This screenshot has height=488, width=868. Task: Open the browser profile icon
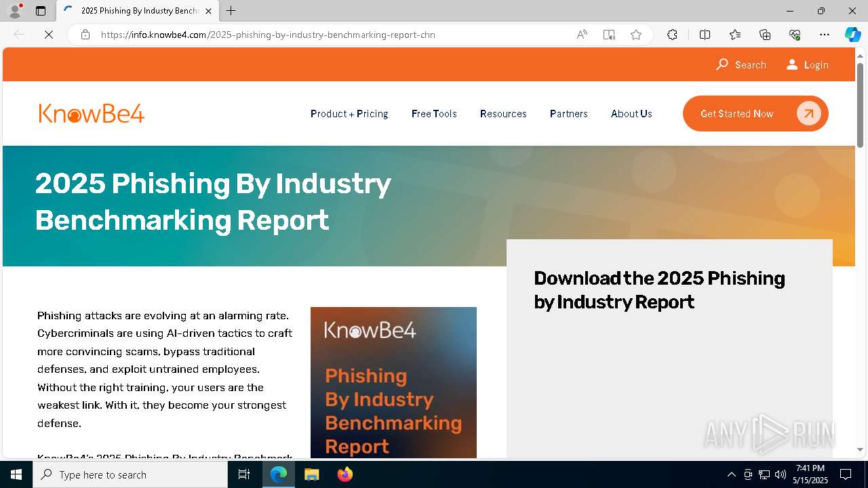point(15,11)
